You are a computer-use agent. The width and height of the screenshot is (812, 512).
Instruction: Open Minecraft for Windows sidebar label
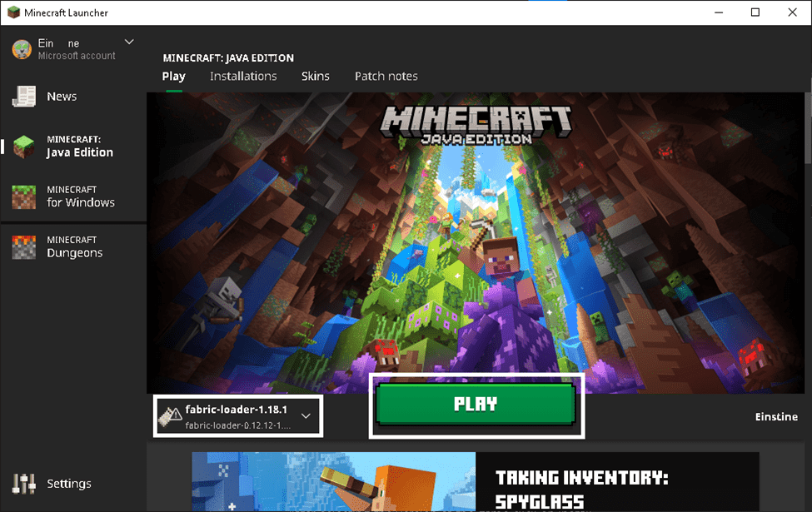click(81, 196)
